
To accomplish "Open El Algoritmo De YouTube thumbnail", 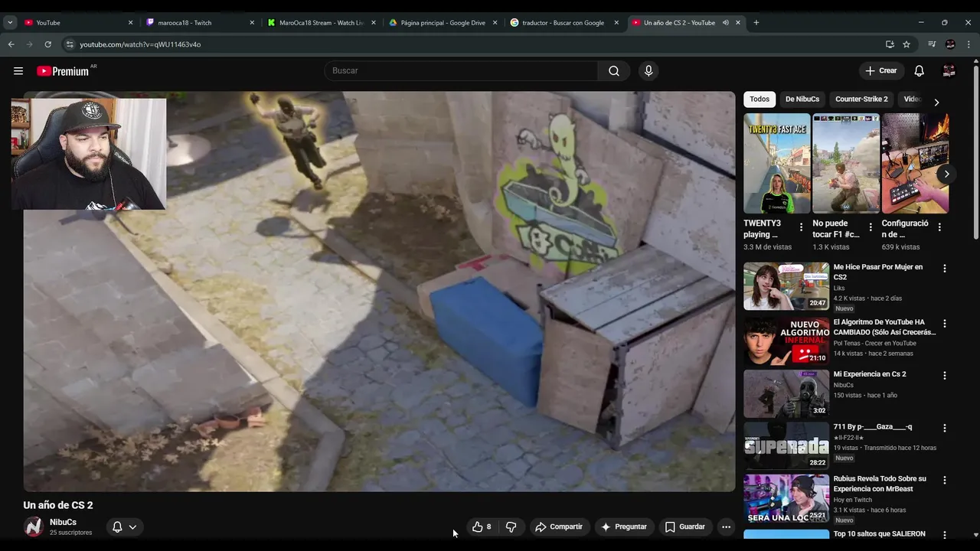I will pos(786,341).
